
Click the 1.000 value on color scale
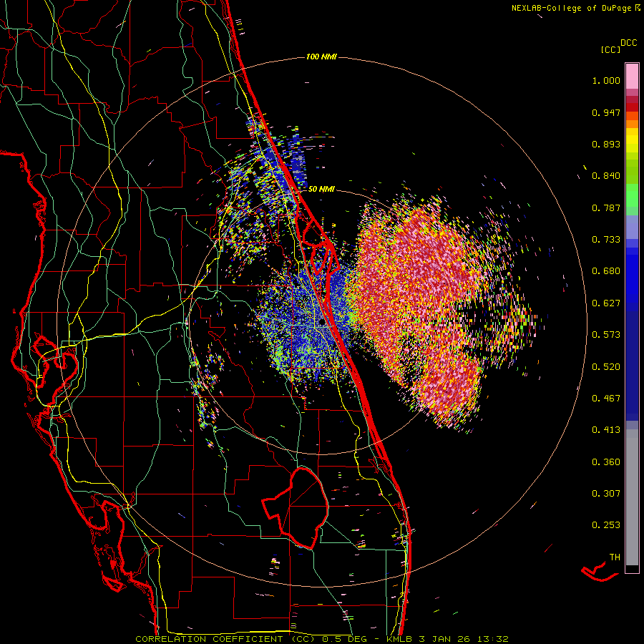coord(606,80)
